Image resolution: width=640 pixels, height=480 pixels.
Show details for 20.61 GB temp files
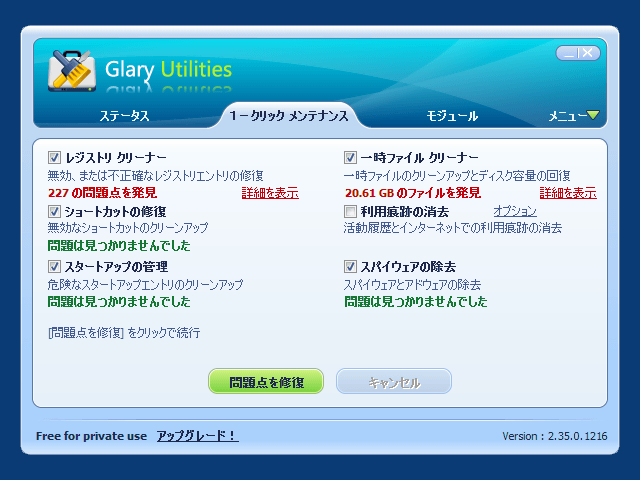click(568, 193)
